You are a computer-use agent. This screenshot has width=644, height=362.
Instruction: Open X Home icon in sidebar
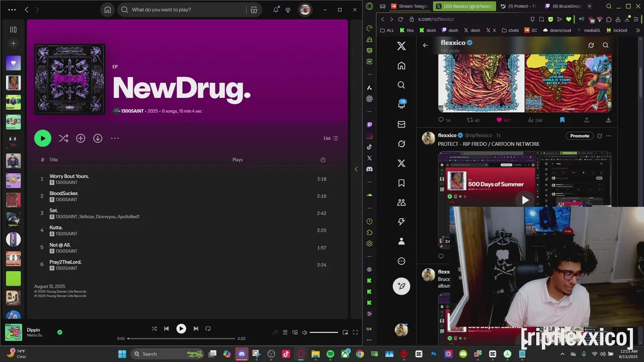point(401,65)
